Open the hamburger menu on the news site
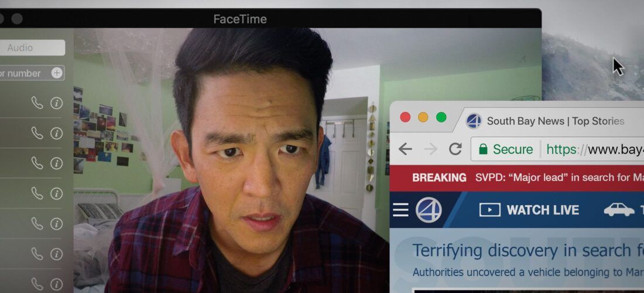This screenshot has width=644, height=293. pyautogui.click(x=400, y=210)
